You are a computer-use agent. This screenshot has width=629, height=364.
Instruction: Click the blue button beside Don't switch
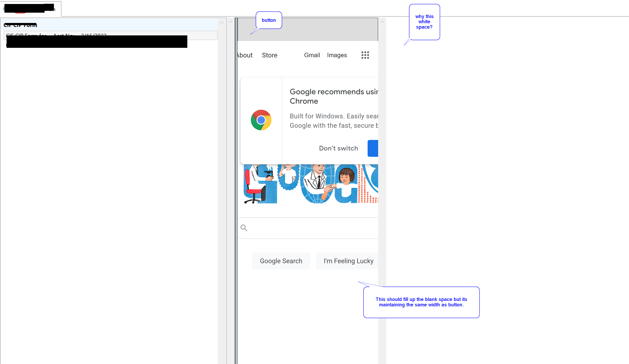(373, 148)
